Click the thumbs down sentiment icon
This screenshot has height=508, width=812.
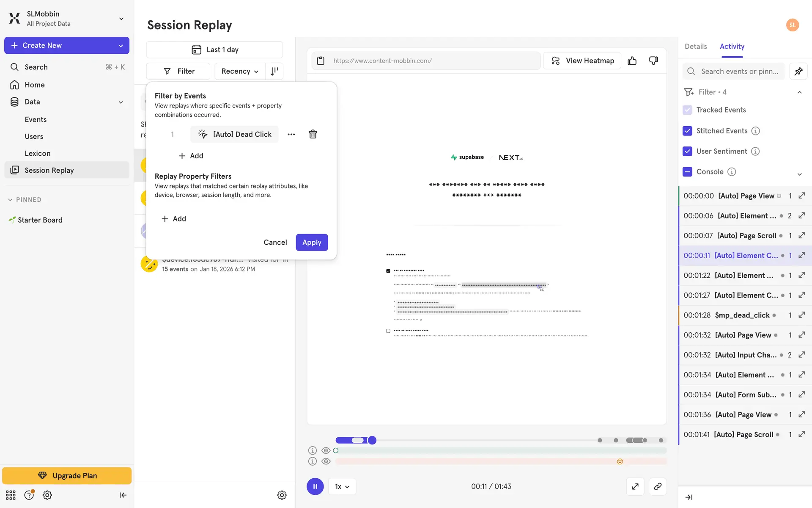click(653, 61)
